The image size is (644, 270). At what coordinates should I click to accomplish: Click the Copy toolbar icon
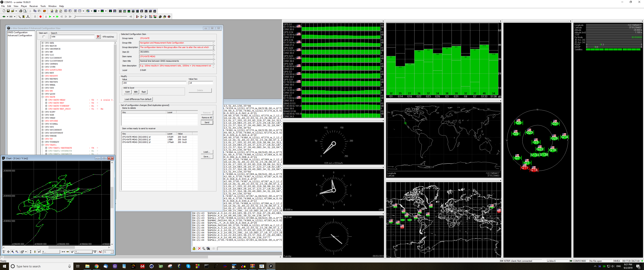click(35, 11)
